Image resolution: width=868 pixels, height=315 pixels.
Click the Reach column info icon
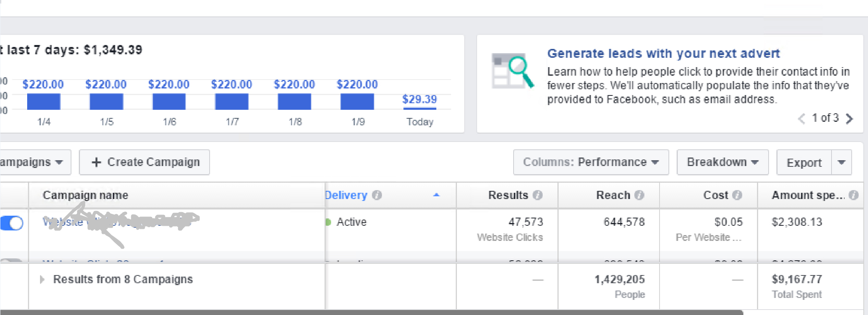click(639, 195)
